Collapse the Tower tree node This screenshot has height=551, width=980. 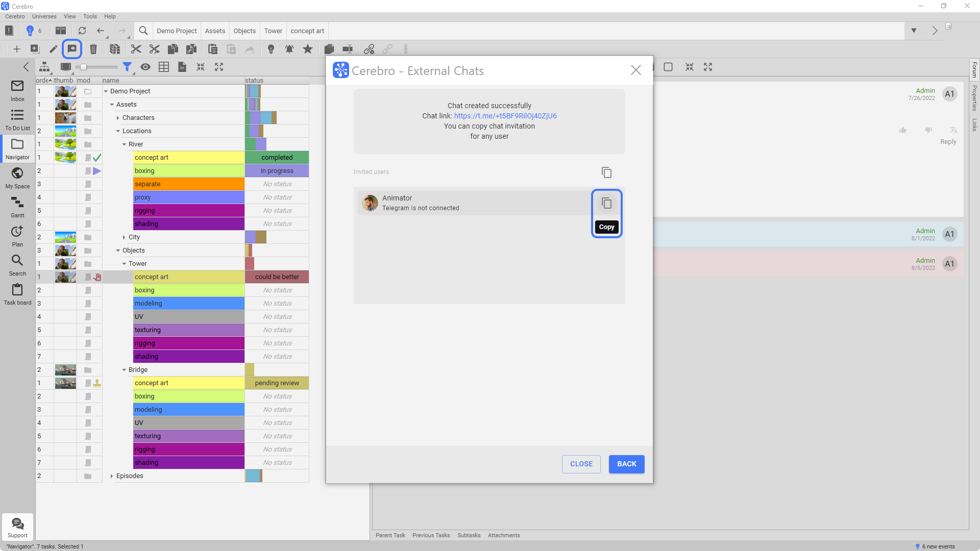pyautogui.click(x=124, y=264)
